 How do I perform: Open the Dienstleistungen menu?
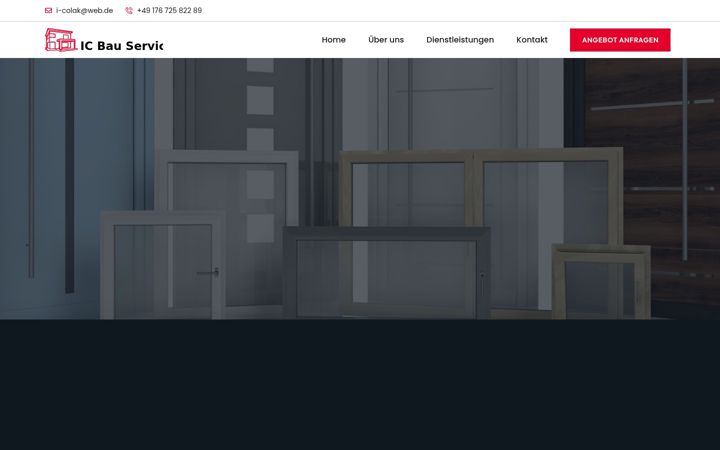(460, 40)
